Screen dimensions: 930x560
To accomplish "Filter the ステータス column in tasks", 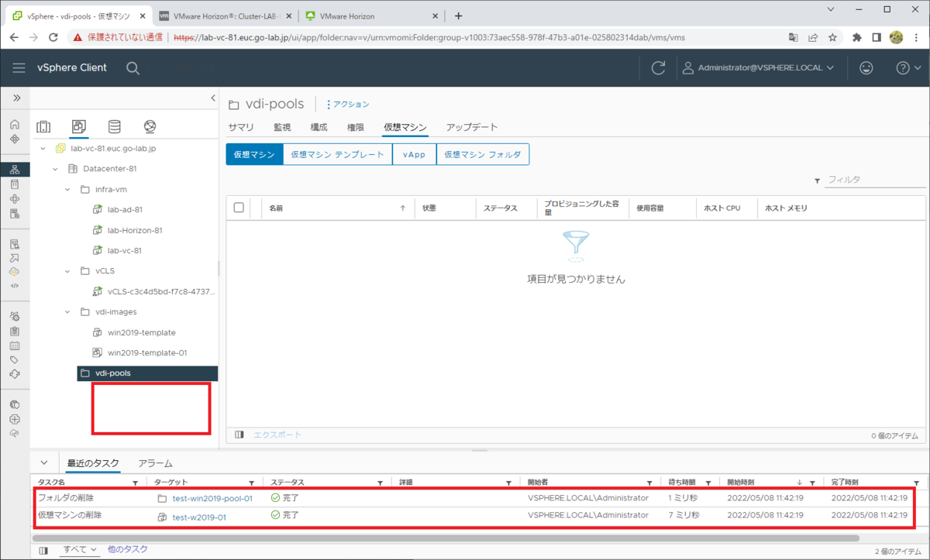I will [x=381, y=483].
